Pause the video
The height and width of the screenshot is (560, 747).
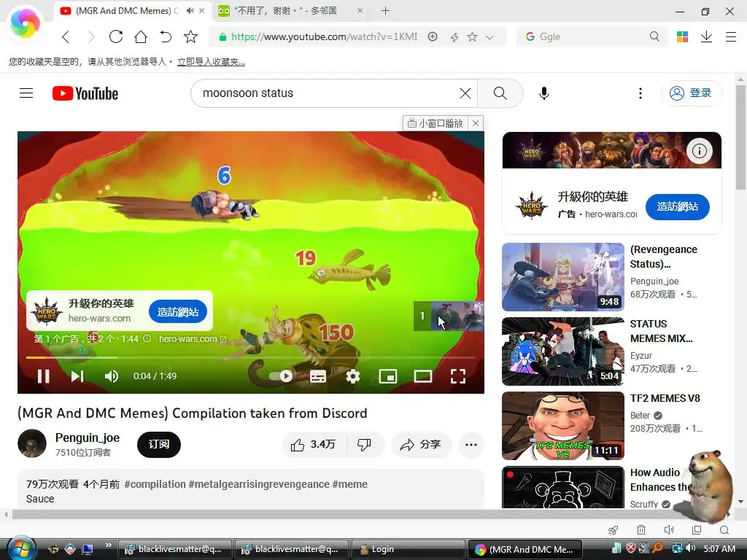tap(43, 376)
